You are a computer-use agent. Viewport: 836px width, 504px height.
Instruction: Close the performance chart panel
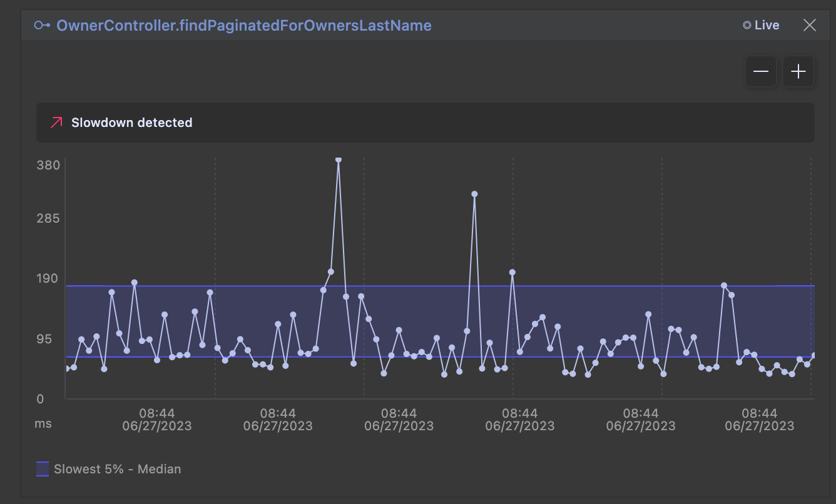click(810, 25)
